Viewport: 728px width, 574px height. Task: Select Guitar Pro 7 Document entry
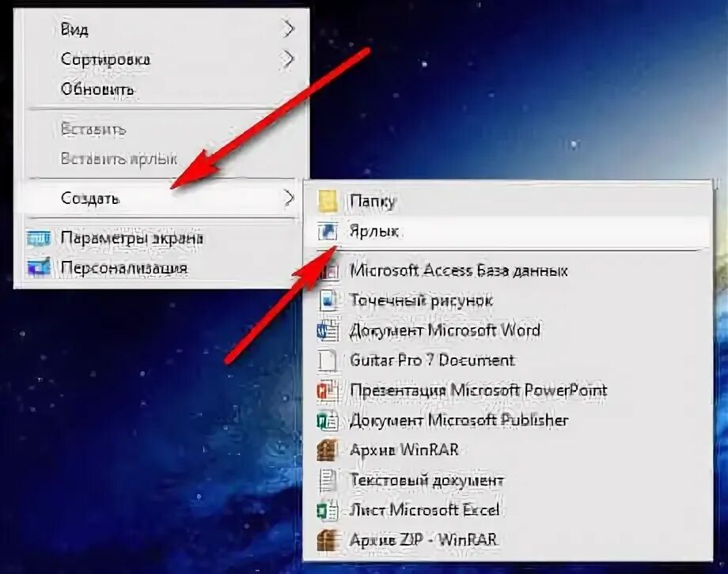pos(508,360)
